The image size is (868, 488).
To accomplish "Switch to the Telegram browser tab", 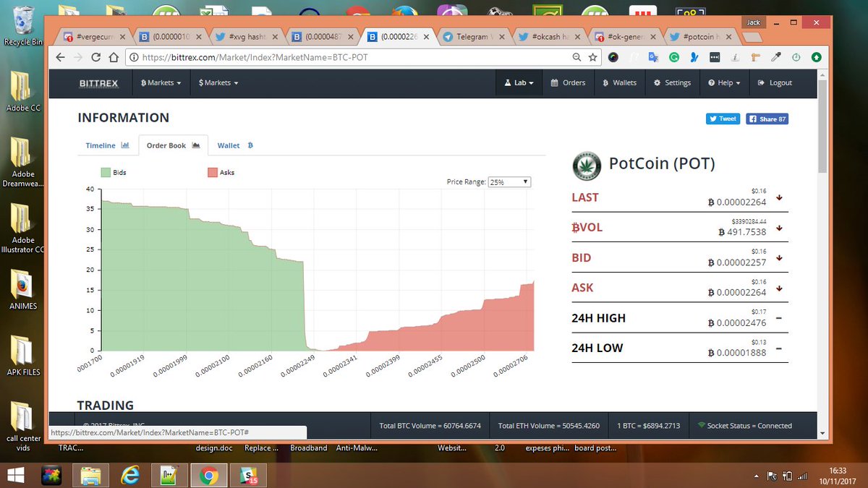I will point(473,37).
